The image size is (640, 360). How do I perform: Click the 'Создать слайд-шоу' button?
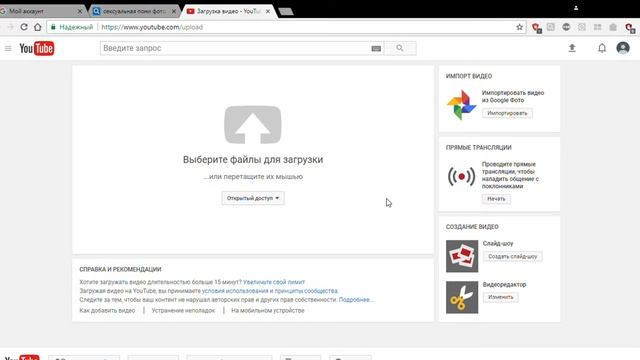point(513,256)
